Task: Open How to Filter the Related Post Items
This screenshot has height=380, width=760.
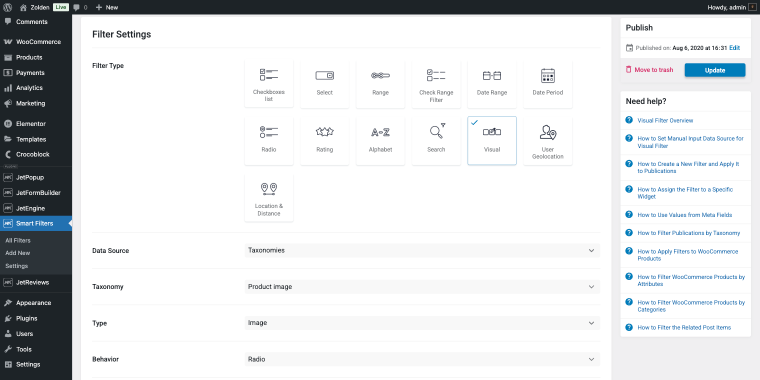Action: point(684,328)
